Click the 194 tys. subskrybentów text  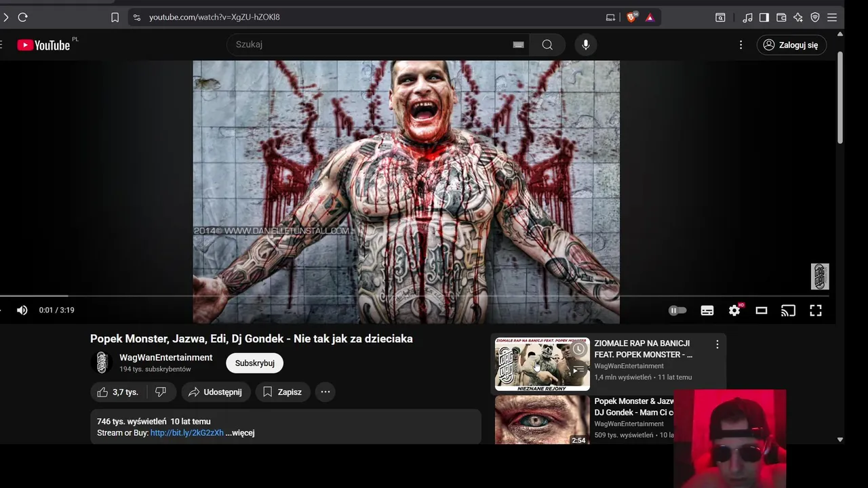point(155,369)
